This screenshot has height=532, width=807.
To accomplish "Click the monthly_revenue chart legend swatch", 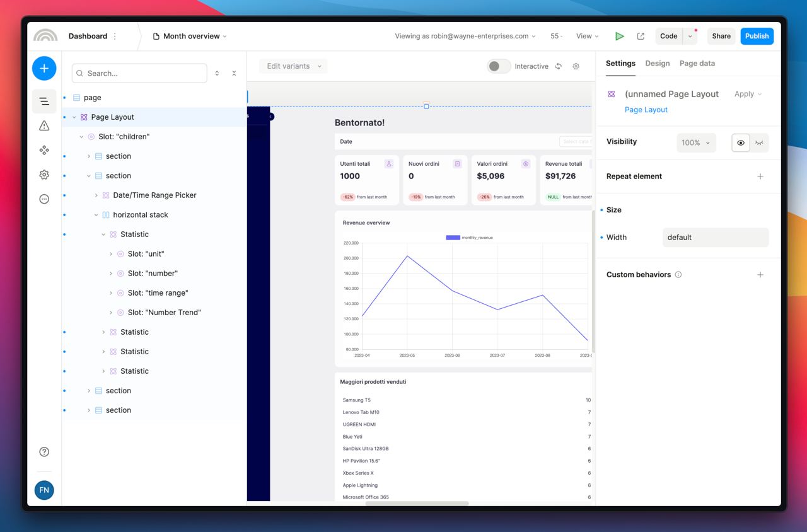I will 453,238.
